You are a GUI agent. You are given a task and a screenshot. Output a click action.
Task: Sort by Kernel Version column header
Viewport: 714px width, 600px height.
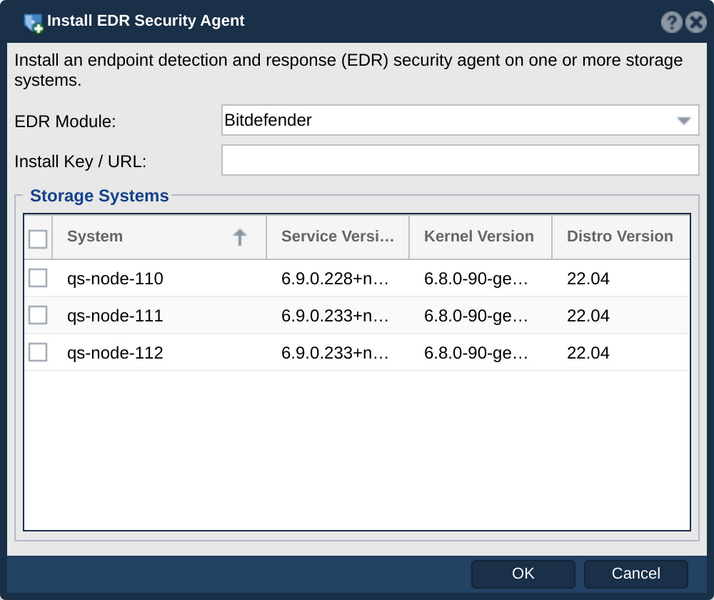480,237
